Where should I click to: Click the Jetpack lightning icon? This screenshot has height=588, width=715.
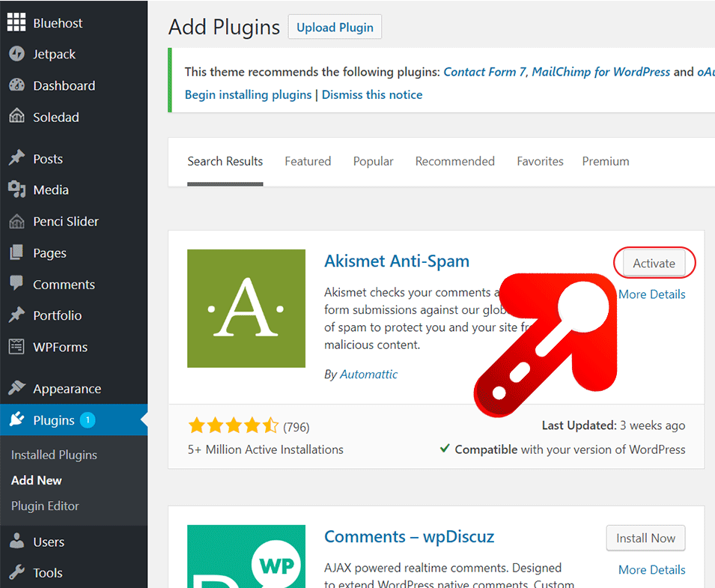tap(17, 54)
